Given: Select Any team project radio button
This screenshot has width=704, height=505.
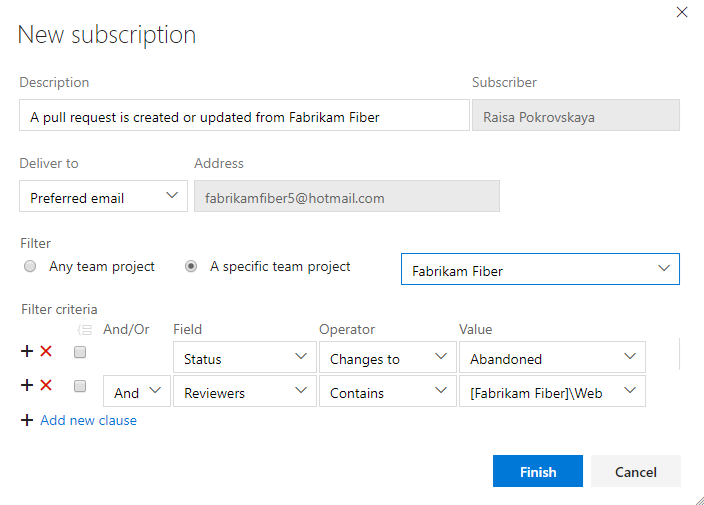Looking at the screenshot, I should coord(30,266).
